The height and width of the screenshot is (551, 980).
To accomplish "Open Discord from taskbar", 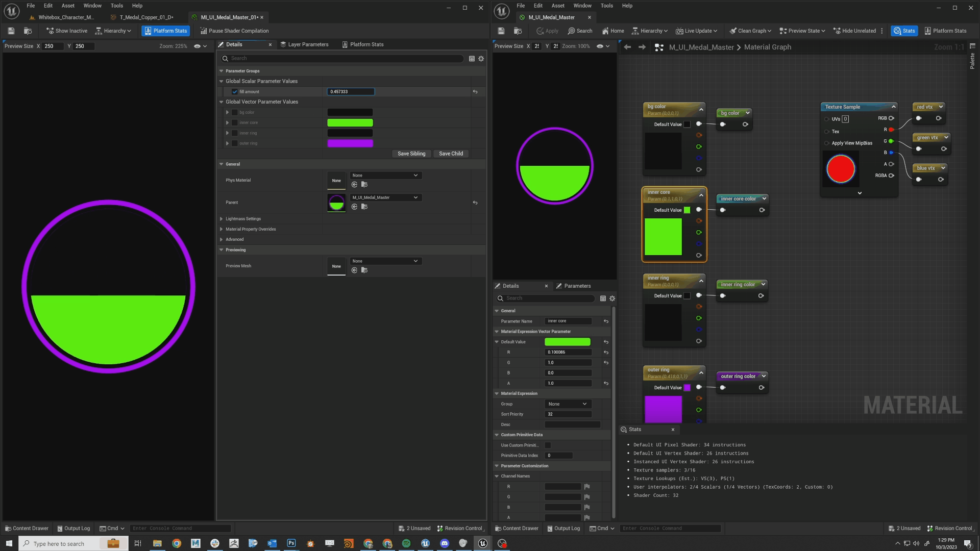I will [444, 543].
